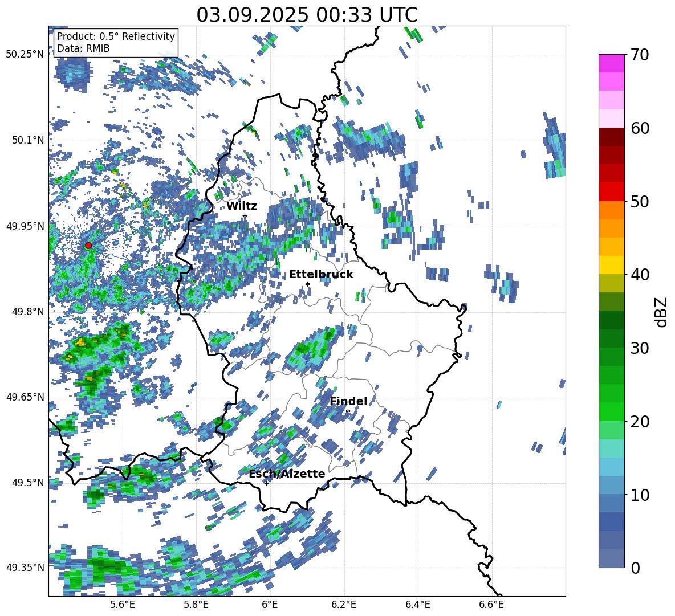This screenshot has width=675, height=616.
Task: Click the Wiltz station cross marker
Action: pyautogui.click(x=245, y=215)
